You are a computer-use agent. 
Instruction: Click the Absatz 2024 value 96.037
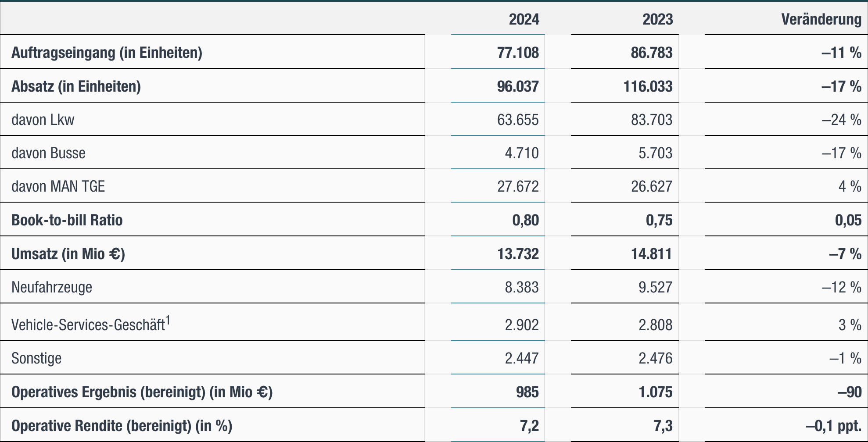coord(518,86)
